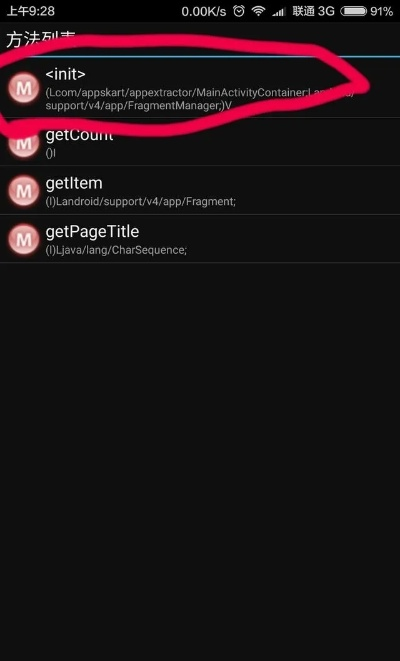Tap the 0.00K/s network speed indicator

coord(204,11)
